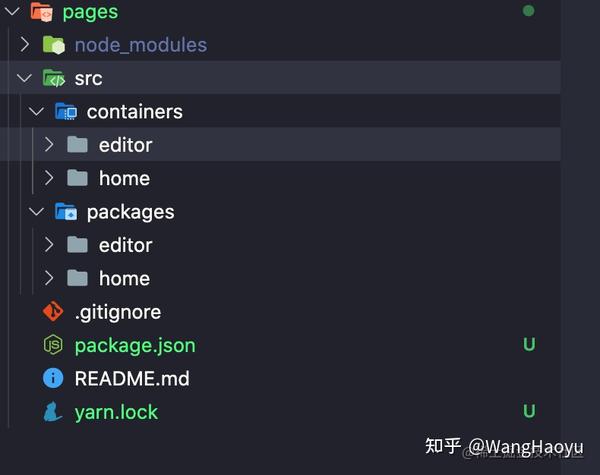Click the package.json Node.js icon
The width and height of the screenshot is (600, 475).
pyautogui.click(x=53, y=345)
